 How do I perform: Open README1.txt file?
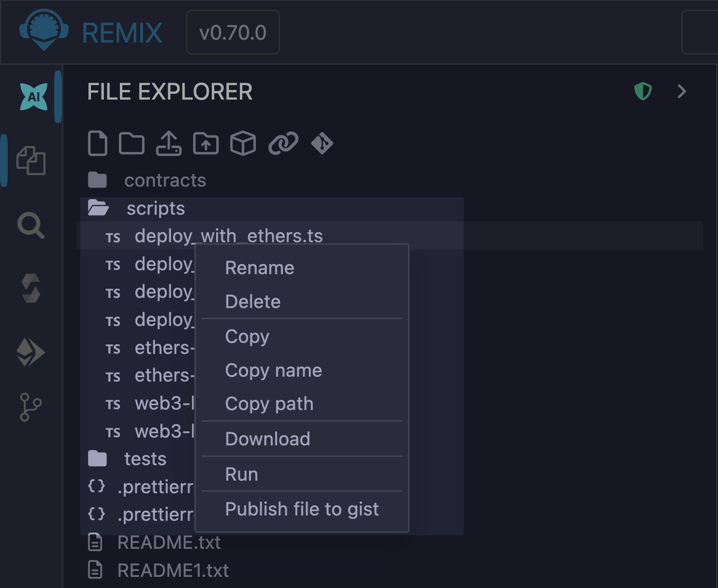pos(173,571)
